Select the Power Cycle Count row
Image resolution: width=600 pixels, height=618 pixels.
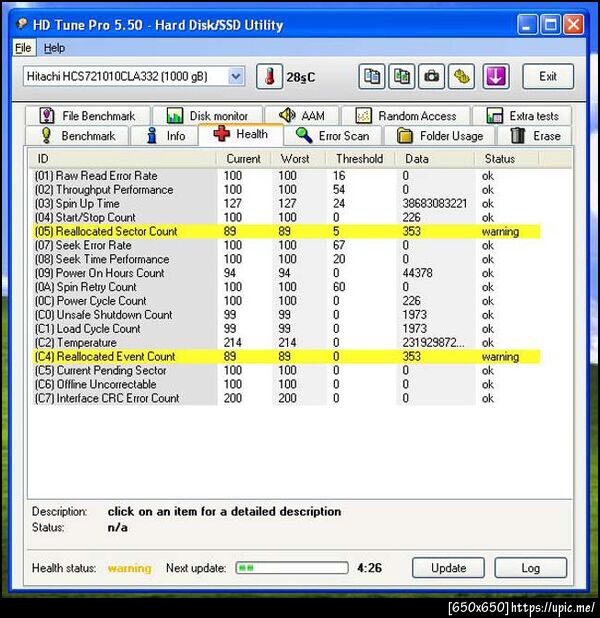coord(287,301)
